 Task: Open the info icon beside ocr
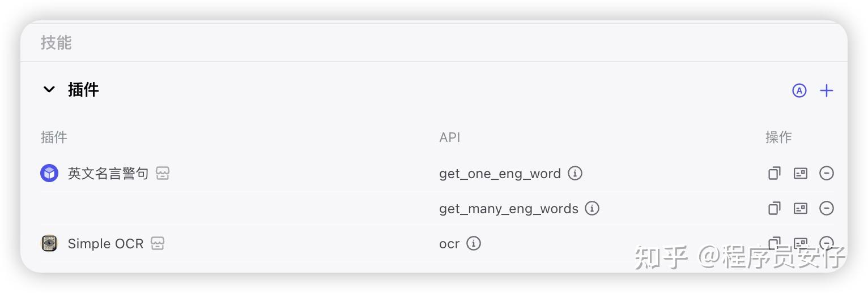point(474,243)
